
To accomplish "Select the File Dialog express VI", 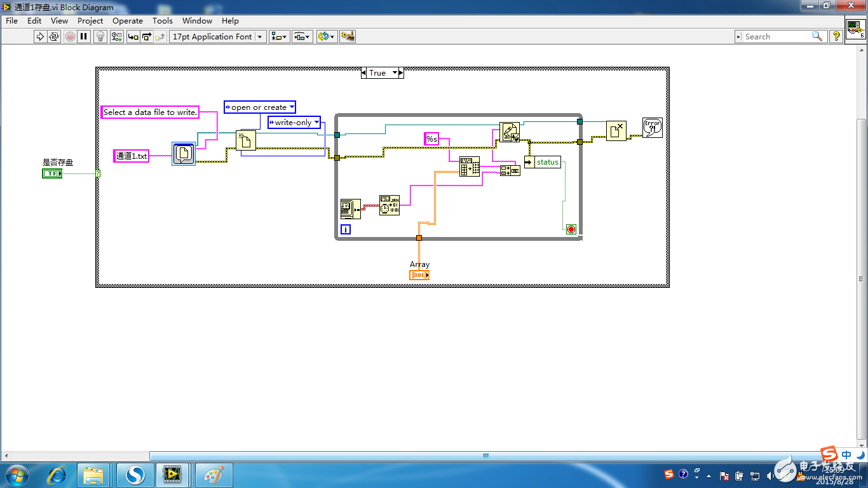I will click(x=184, y=154).
